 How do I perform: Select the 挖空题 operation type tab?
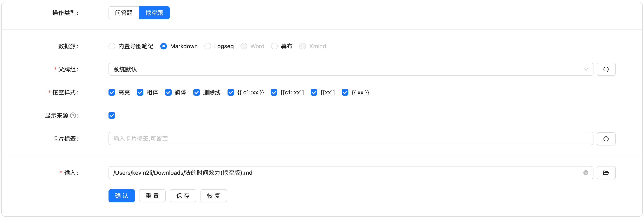154,13
